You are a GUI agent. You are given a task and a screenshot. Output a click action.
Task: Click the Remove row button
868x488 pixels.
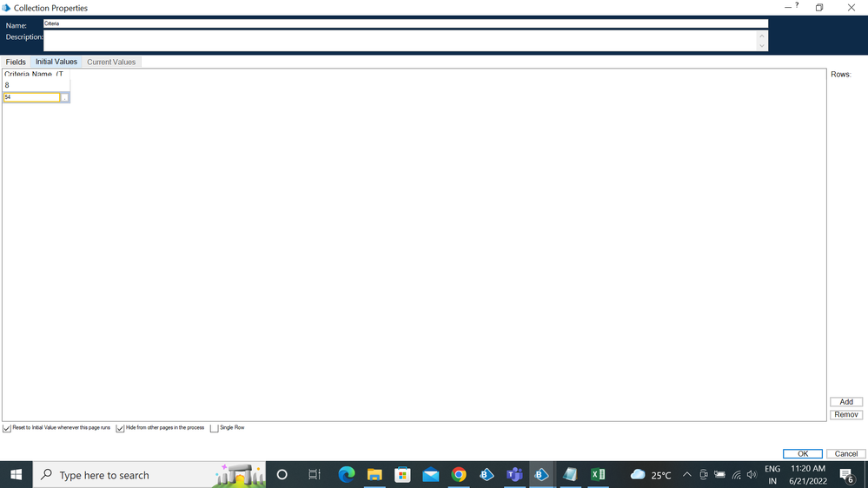coord(846,414)
